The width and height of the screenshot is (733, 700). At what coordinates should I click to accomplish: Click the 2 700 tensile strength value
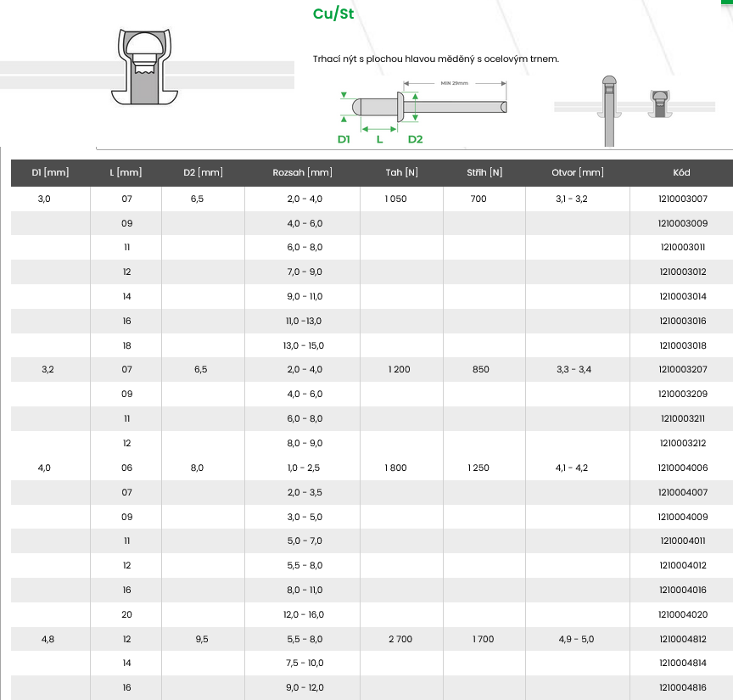coord(400,639)
